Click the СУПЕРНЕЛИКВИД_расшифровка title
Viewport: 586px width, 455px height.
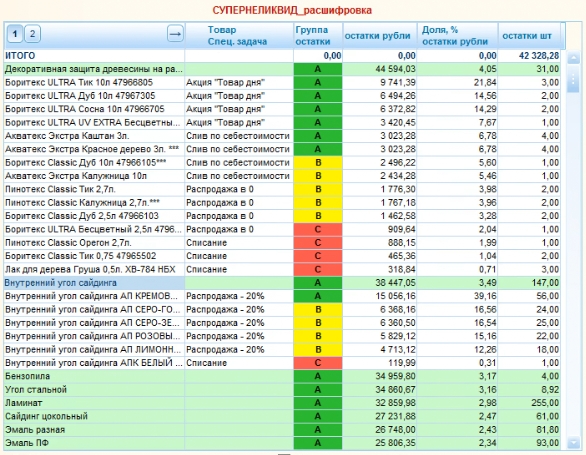click(292, 10)
